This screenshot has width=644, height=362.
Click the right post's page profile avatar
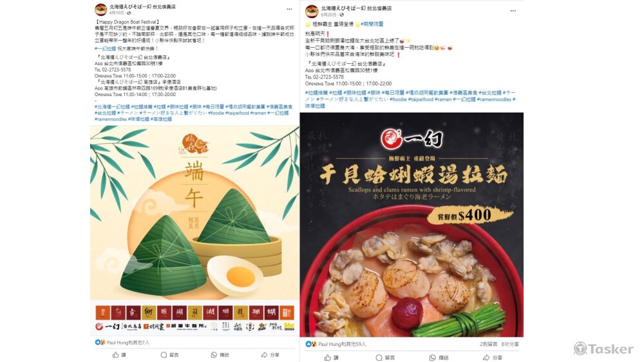pyautogui.click(x=312, y=11)
